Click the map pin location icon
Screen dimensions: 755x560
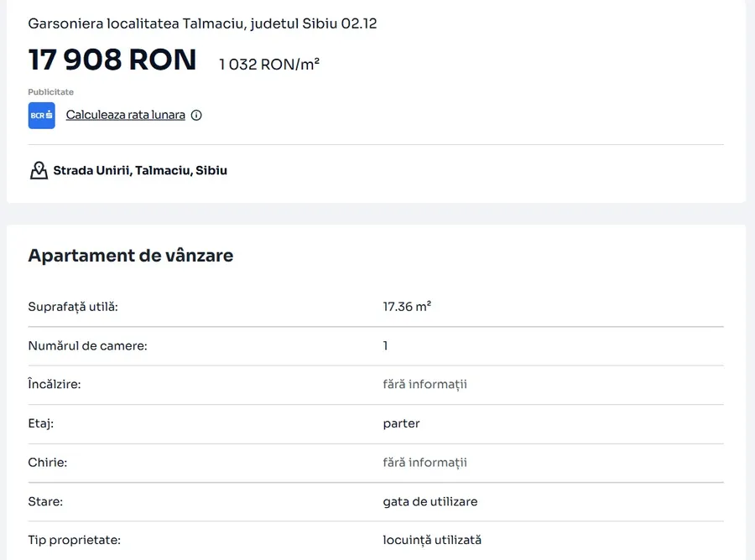39,171
